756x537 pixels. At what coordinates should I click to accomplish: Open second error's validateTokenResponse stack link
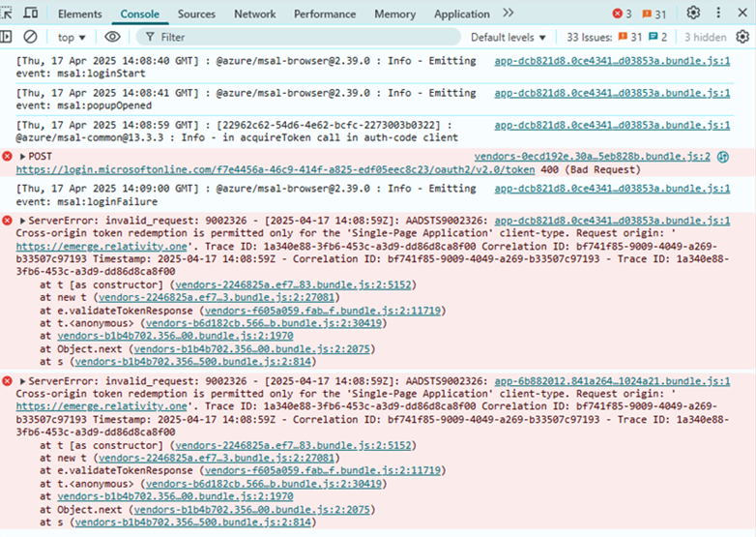point(323,470)
